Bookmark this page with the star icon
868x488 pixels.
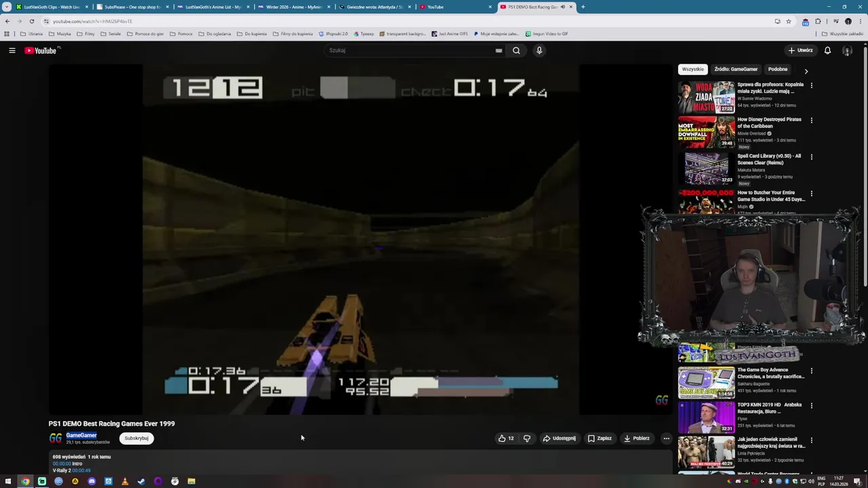point(788,21)
